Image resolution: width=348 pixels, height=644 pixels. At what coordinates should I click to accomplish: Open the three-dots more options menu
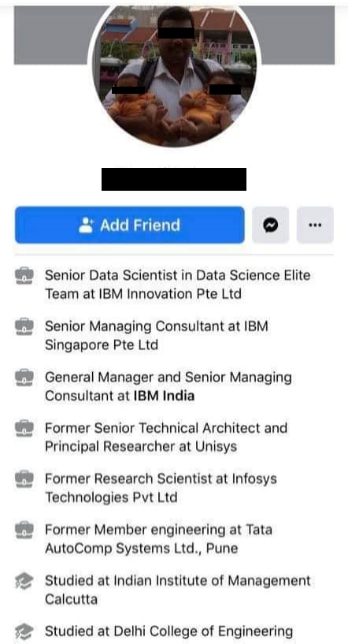[315, 225]
